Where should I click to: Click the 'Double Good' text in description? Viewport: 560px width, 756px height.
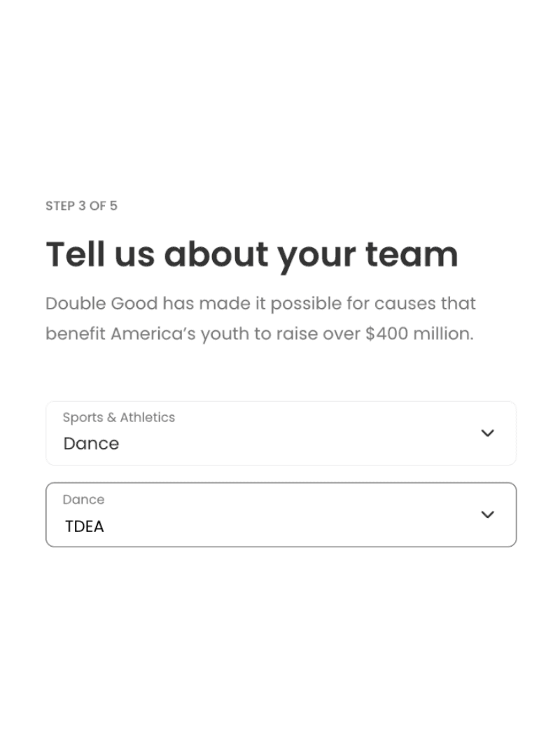point(101,304)
